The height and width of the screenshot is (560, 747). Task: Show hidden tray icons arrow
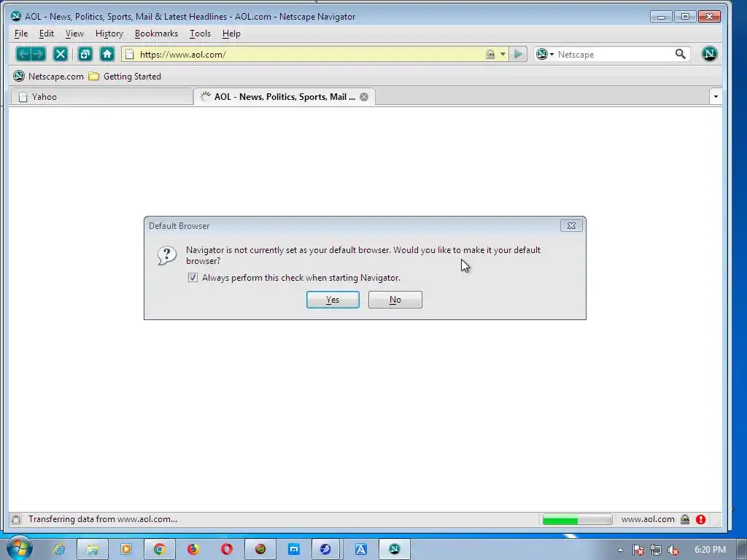click(x=620, y=550)
